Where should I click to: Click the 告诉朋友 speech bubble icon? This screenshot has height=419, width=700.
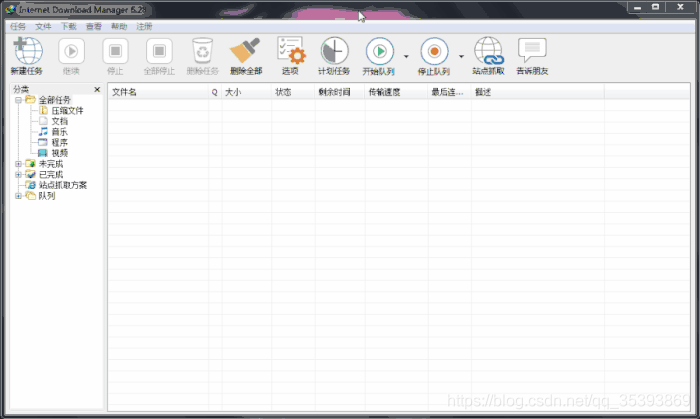[x=532, y=50]
